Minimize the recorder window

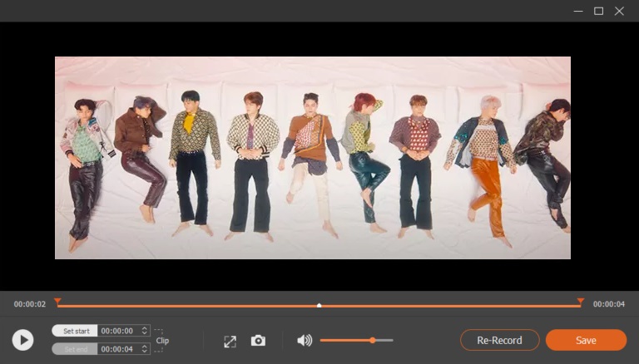(x=578, y=11)
